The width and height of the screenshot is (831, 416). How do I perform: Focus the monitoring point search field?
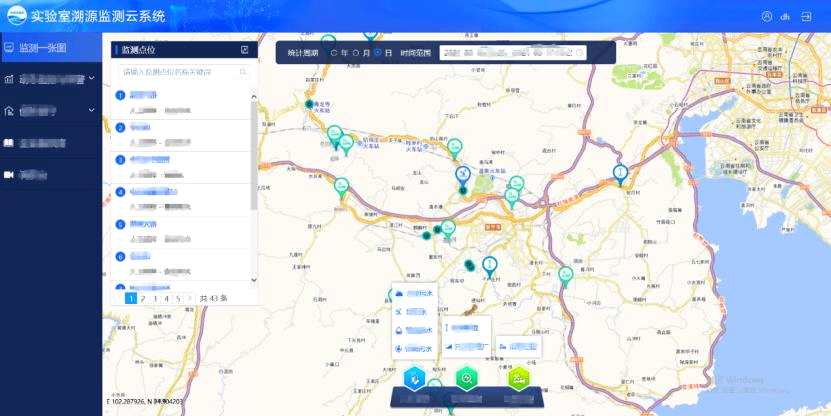click(x=184, y=72)
